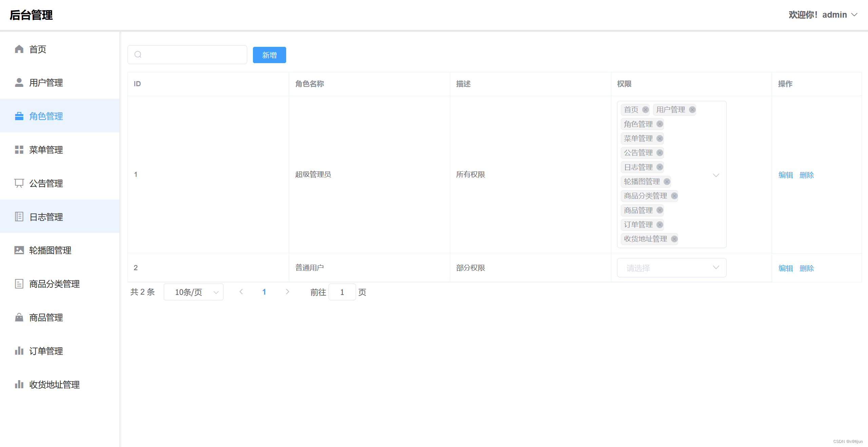868x447 pixels.
Task: Remove the 日志管理 permission tag
Action: [x=660, y=167]
